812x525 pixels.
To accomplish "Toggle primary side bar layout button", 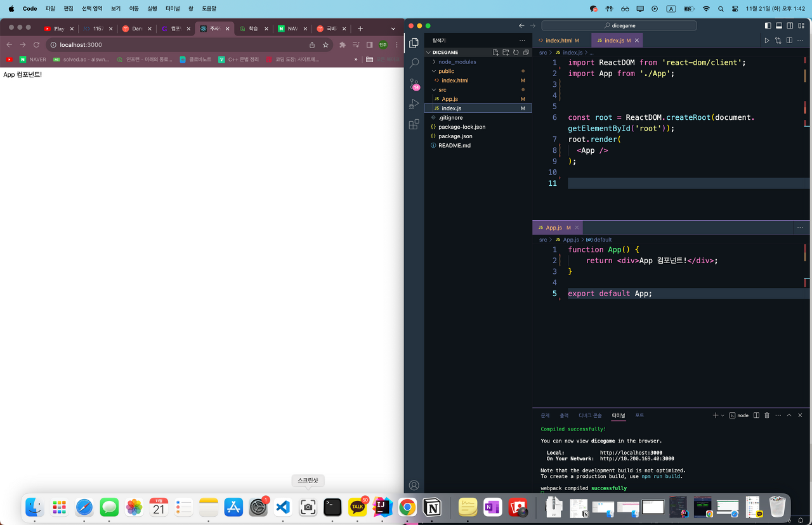I will click(x=768, y=26).
